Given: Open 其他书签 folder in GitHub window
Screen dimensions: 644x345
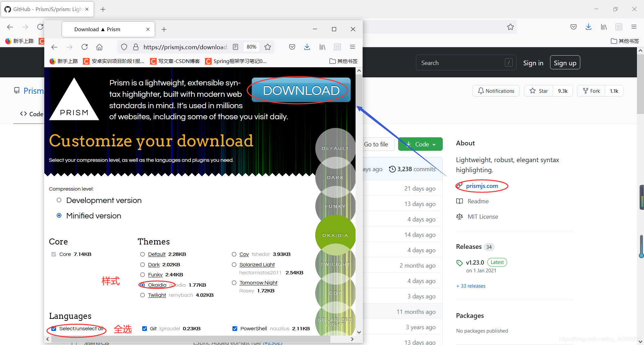Looking at the screenshot, I should [625, 41].
